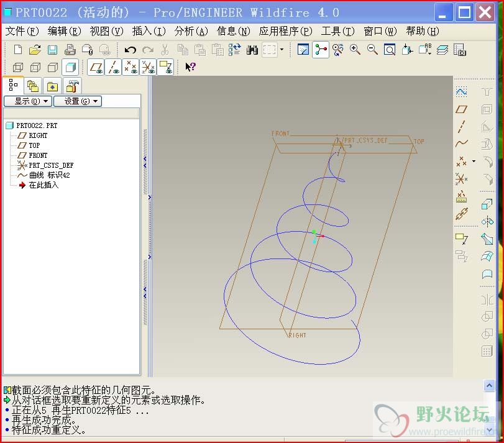The width and height of the screenshot is (504, 443).
Task: Create a coordinate system from right toolbar
Action: tap(461, 178)
